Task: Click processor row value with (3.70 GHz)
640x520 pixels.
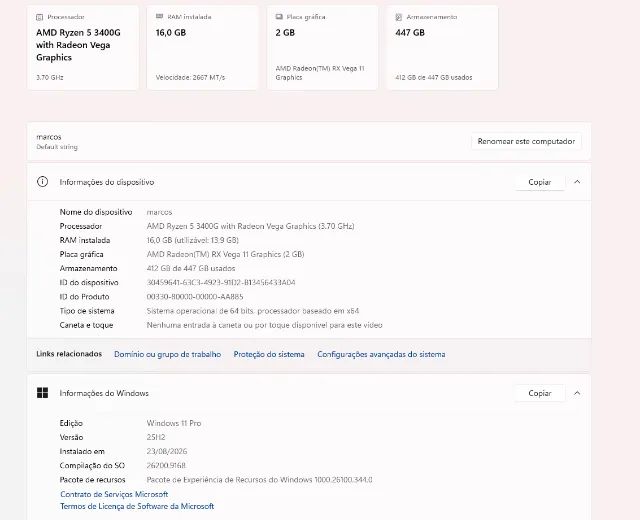Action: [250, 226]
